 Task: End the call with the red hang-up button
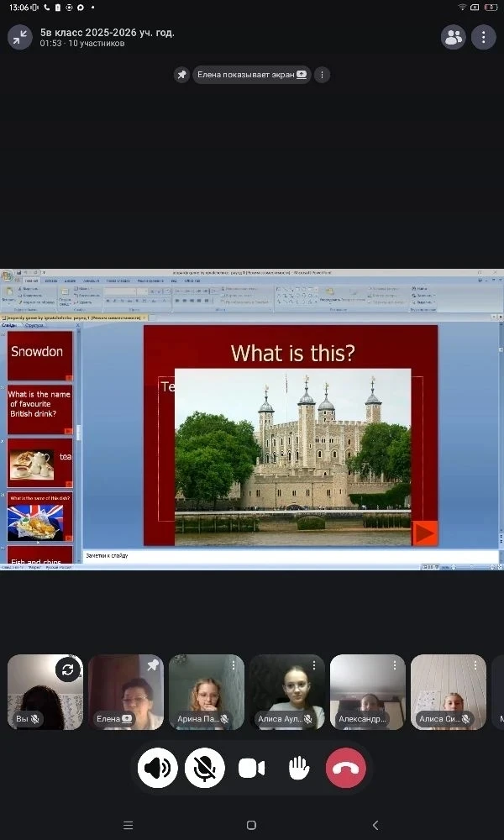(345, 768)
